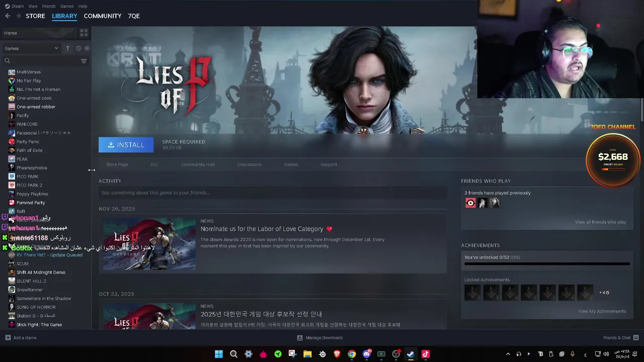This screenshot has height=362, width=644.
Task: Open the Community Hub link
Action: click(198, 164)
